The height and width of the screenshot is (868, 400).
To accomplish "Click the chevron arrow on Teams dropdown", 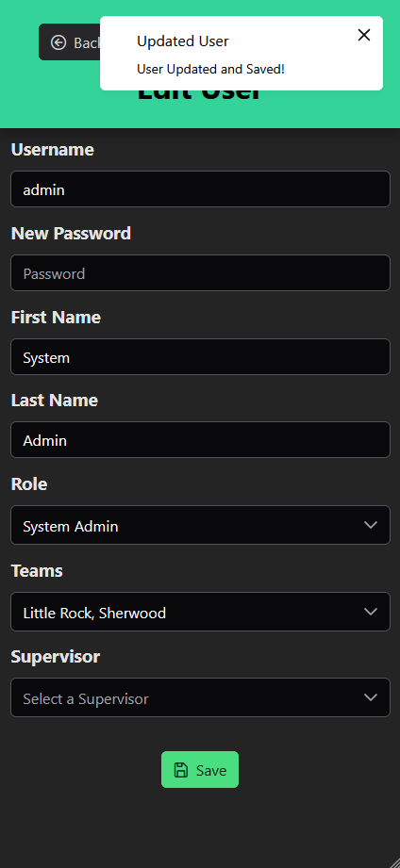I will coord(371,611).
